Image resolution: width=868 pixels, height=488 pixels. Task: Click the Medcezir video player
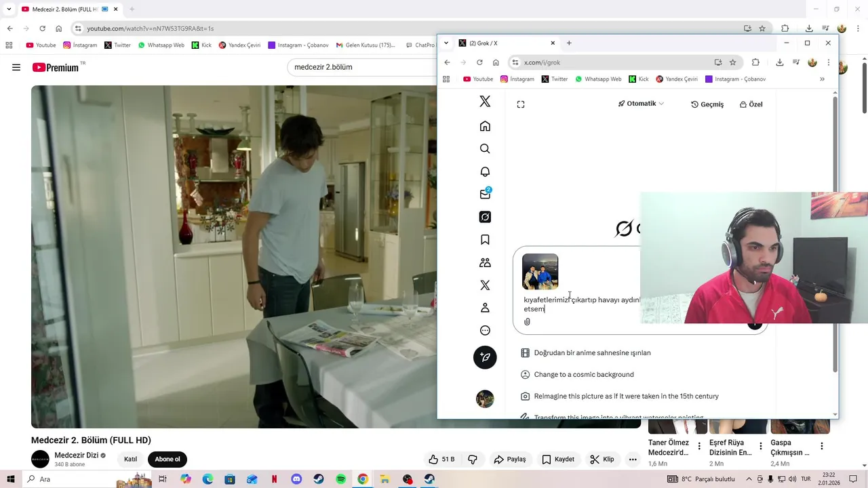pyautogui.click(x=234, y=256)
